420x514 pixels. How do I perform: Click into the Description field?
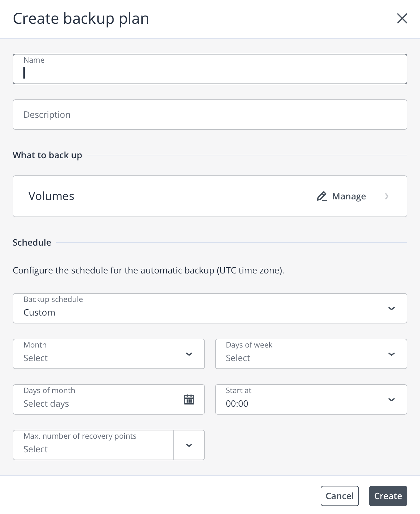coord(209,115)
